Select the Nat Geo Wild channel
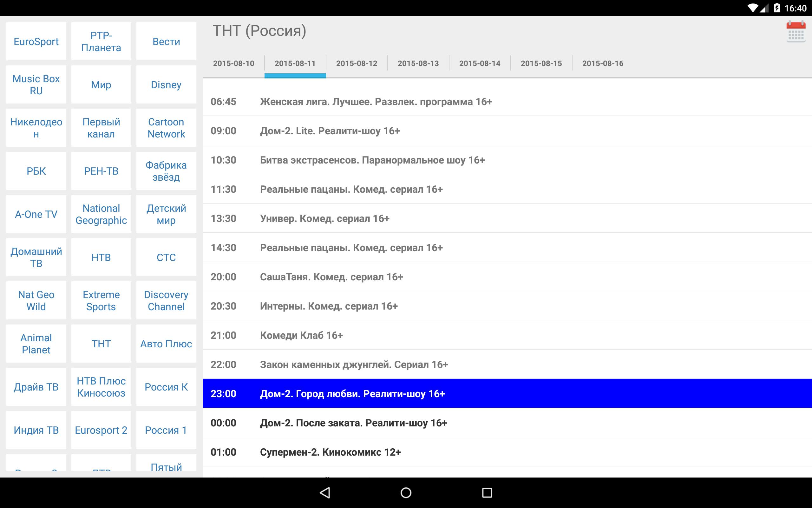Viewport: 812px width, 508px height. point(36,300)
